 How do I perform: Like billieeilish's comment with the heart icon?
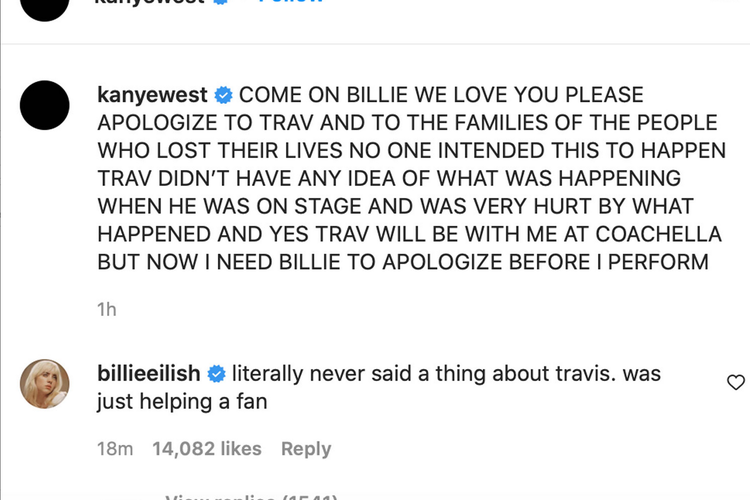(x=735, y=383)
